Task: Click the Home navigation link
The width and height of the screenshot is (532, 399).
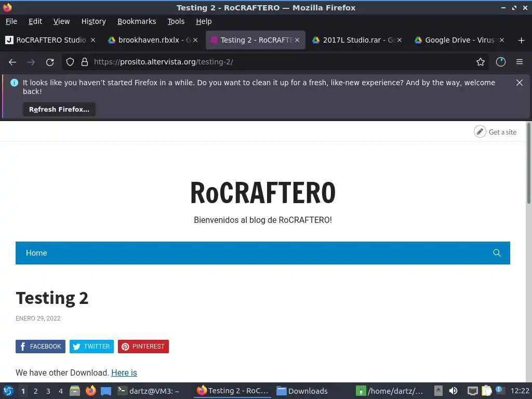Action: pyautogui.click(x=36, y=253)
